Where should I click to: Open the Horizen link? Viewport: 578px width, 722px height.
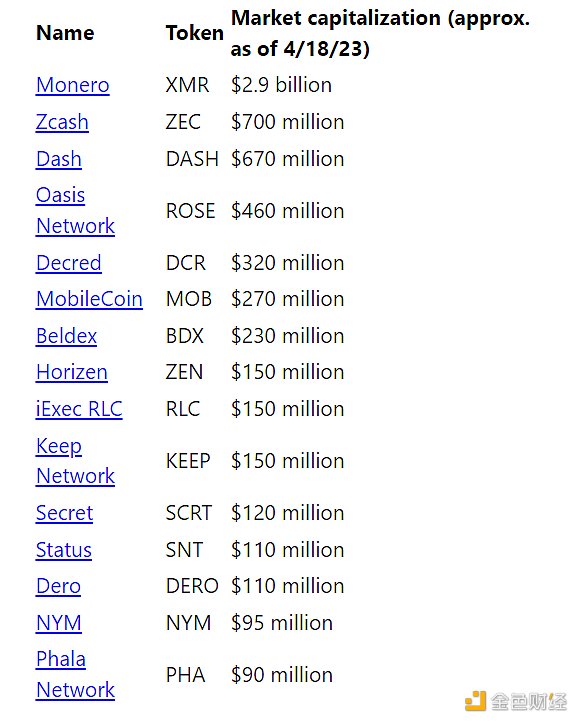(72, 372)
